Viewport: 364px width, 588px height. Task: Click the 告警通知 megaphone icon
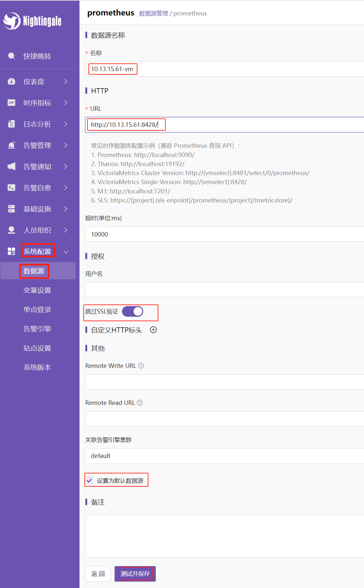coord(11,166)
